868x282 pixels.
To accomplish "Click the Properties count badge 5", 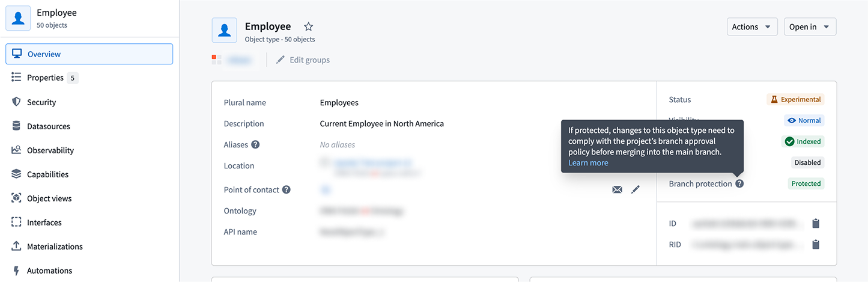I will tap(73, 78).
